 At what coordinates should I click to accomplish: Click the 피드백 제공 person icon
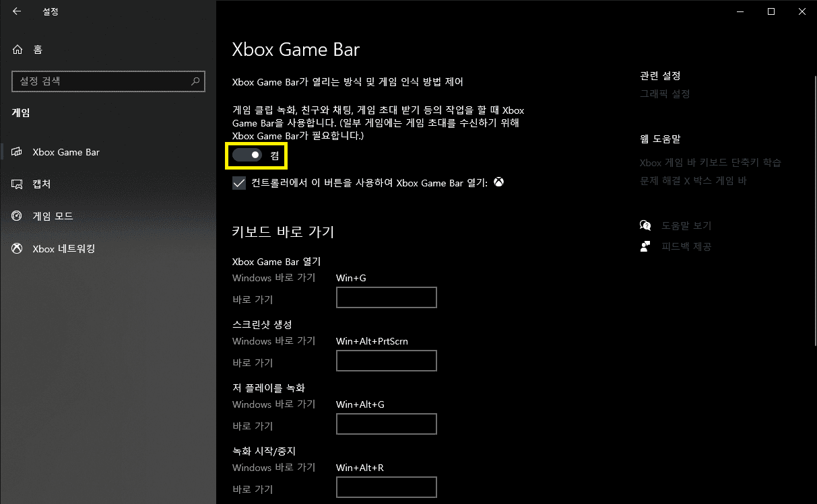645,246
